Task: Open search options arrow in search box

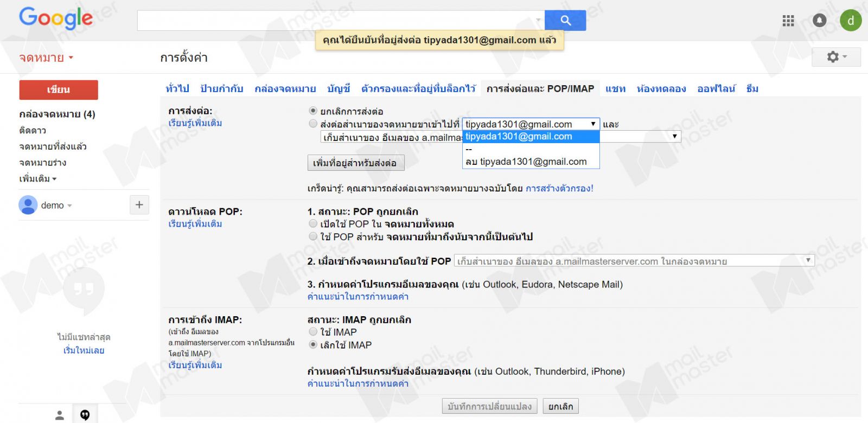Action: coord(538,21)
